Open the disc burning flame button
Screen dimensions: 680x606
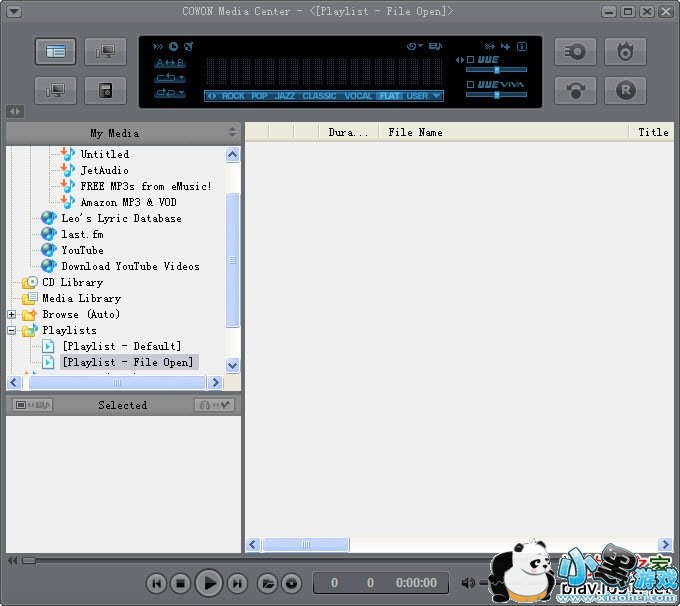coord(625,52)
